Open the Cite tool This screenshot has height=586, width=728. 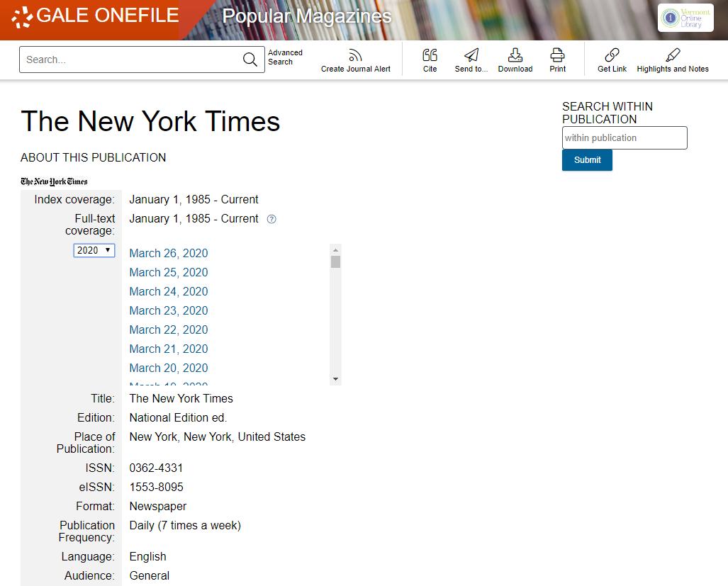point(430,61)
